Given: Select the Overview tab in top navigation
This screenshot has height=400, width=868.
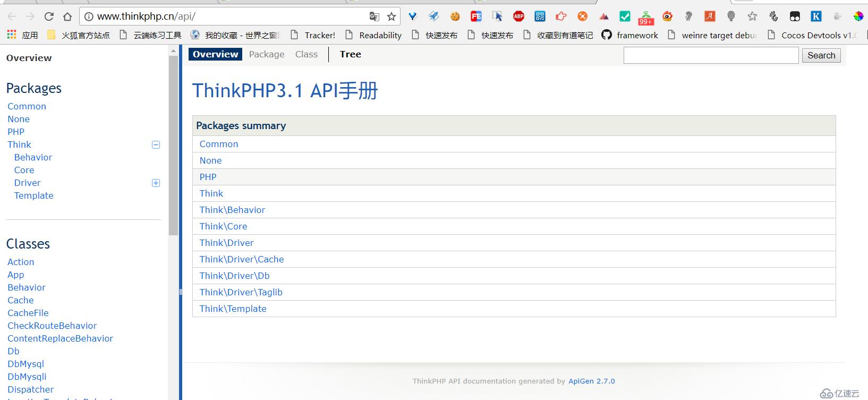Looking at the screenshot, I should (x=215, y=54).
